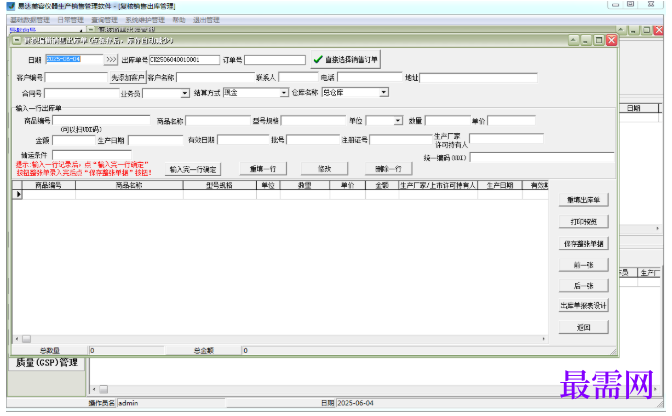
Task: Focus the 客户名称 input field
Action: click(216, 78)
